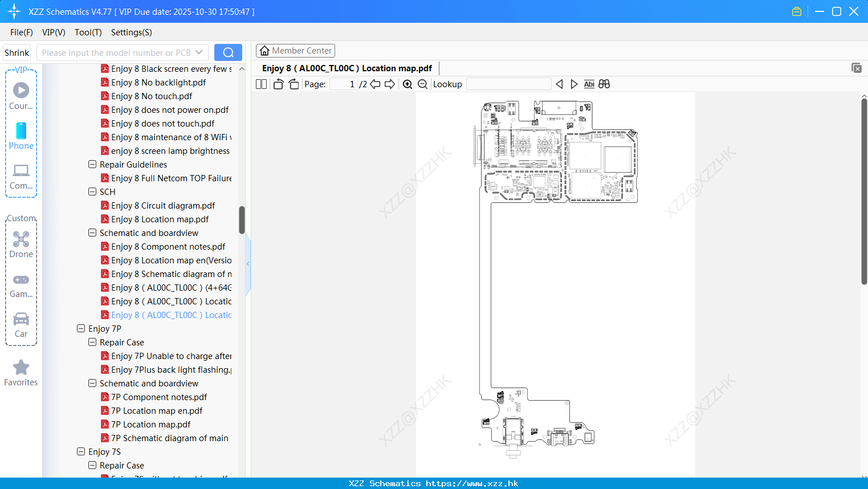
Task: Click the yellow VIP bag icon in title bar
Action: (x=797, y=11)
